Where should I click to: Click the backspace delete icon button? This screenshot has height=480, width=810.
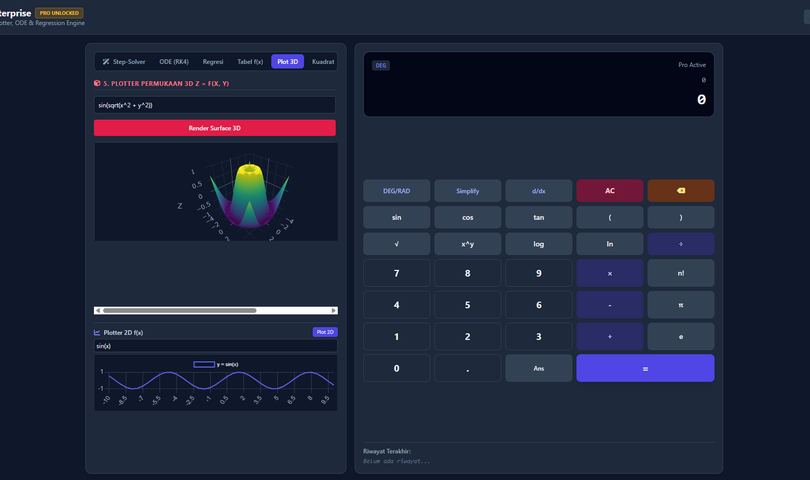coord(681,191)
